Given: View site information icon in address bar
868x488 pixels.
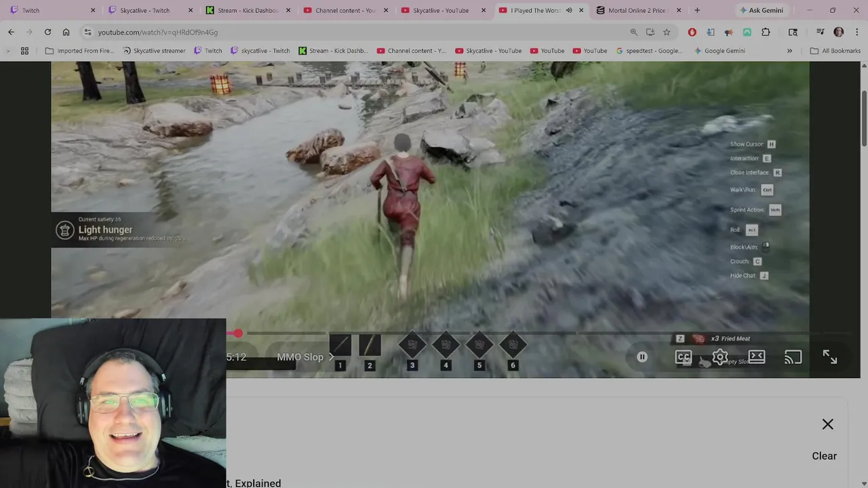Looking at the screenshot, I should pyautogui.click(x=87, y=32).
